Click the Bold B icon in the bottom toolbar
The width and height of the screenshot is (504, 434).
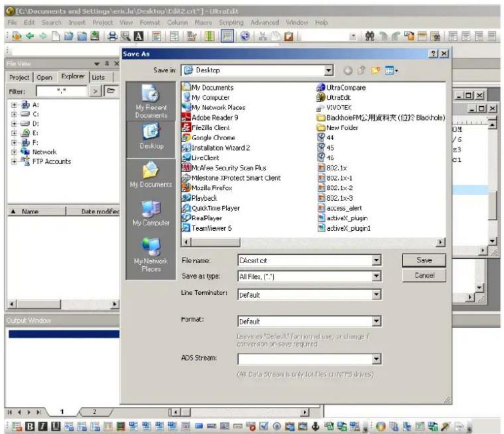point(30,426)
